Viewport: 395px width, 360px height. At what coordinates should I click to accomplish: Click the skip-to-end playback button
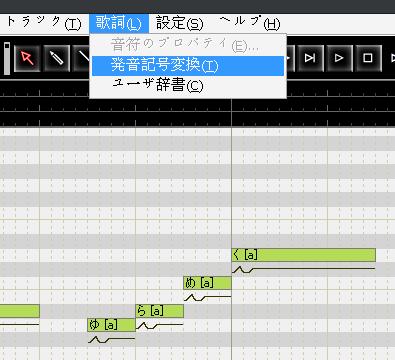[310, 58]
